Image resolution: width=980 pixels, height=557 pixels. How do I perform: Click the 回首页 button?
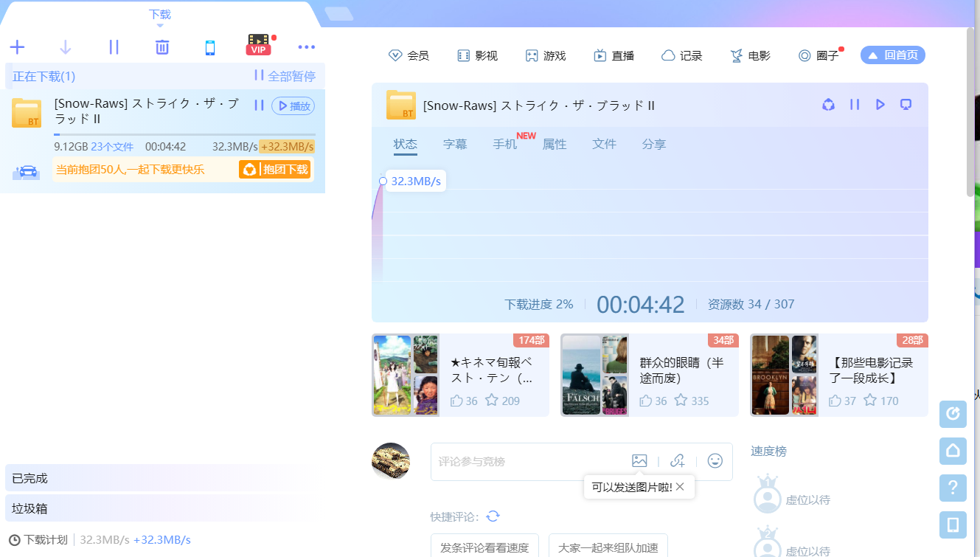892,55
